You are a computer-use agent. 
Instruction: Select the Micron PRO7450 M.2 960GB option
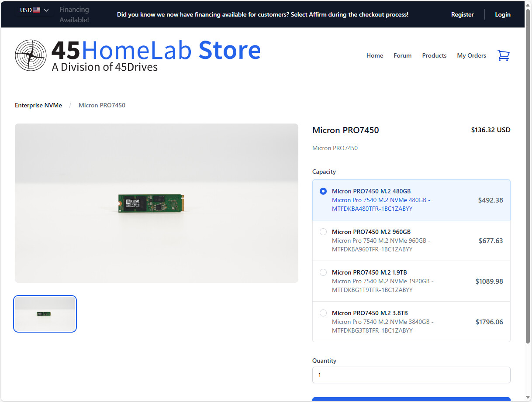323,232
